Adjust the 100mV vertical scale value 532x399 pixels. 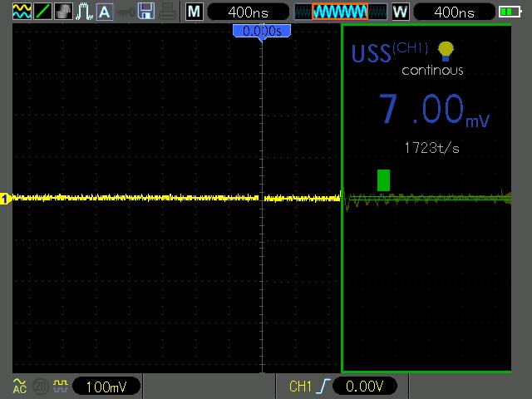106,387
